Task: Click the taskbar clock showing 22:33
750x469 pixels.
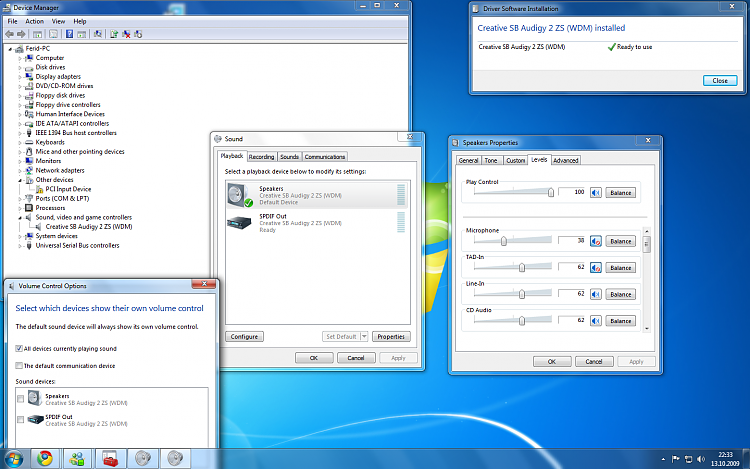Action: tap(725, 459)
